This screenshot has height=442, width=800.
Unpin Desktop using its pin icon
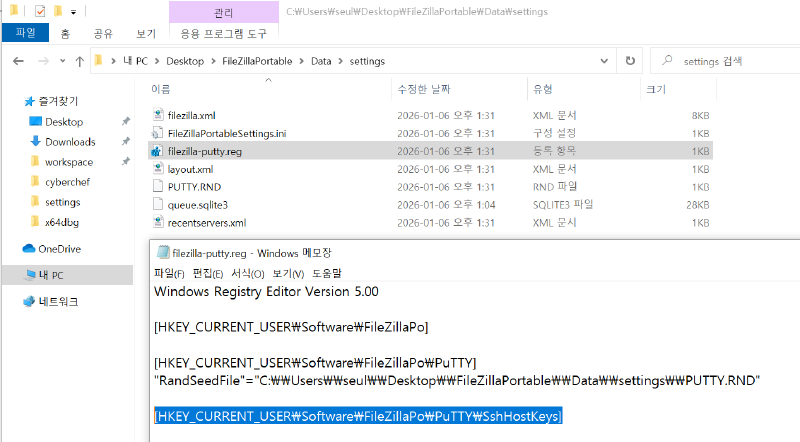pos(126,121)
